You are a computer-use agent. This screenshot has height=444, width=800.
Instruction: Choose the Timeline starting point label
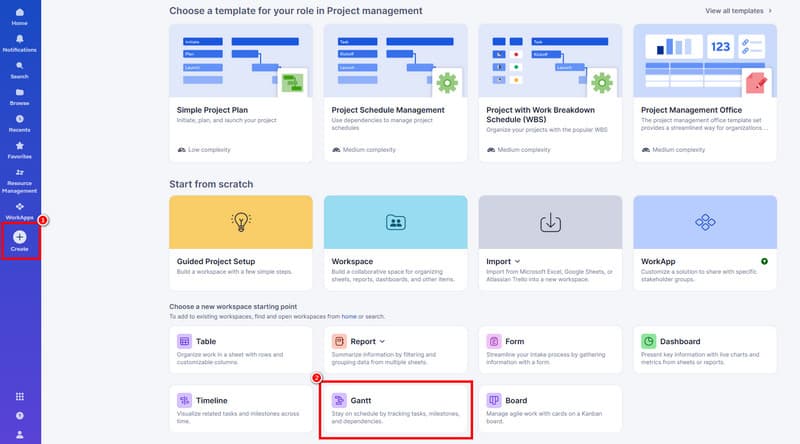[x=211, y=401]
